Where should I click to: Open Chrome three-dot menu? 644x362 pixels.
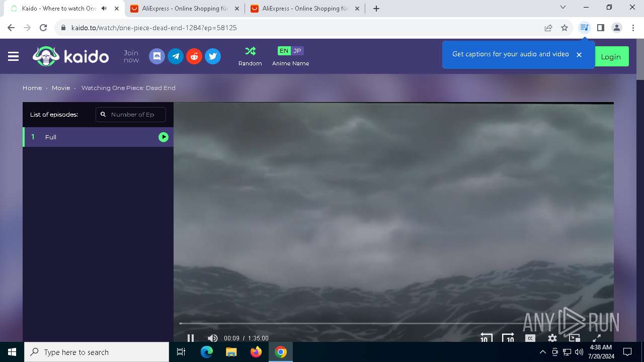(x=633, y=28)
